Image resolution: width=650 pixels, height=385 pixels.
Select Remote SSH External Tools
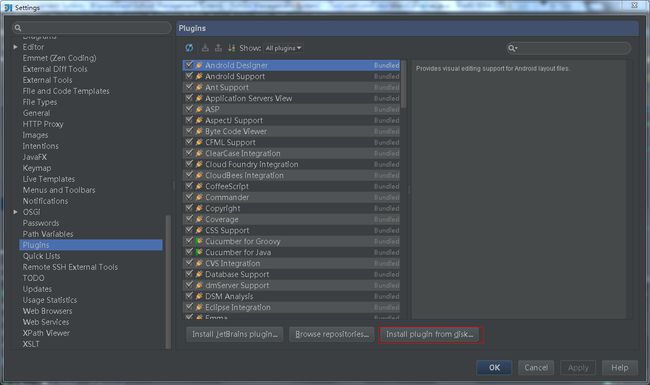coord(70,267)
